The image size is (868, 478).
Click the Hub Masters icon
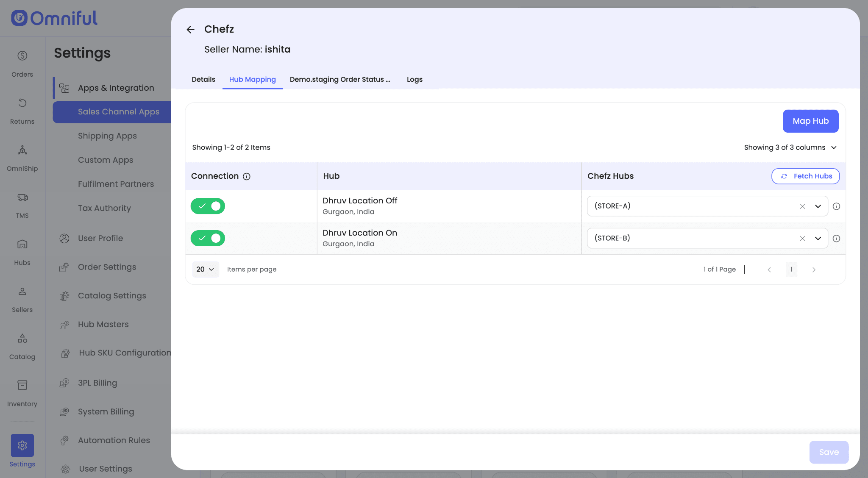(x=64, y=325)
